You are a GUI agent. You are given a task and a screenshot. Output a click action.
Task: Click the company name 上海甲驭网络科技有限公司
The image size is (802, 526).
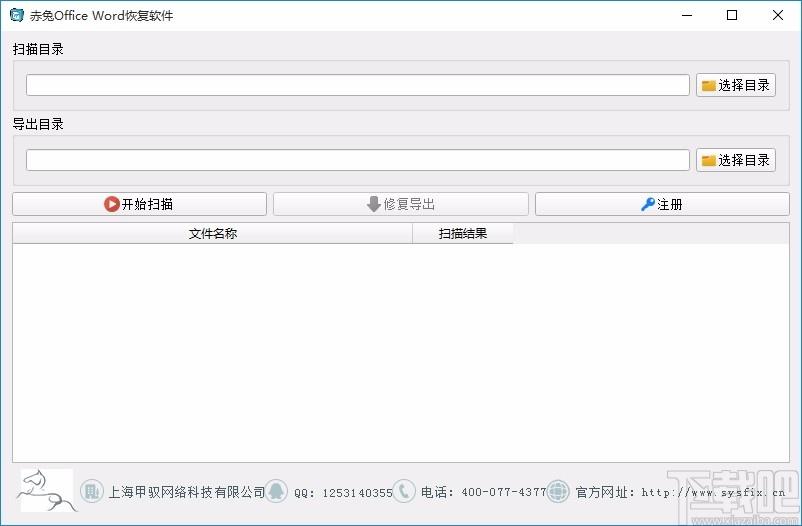pyautogui.click(x=187, y=492)
